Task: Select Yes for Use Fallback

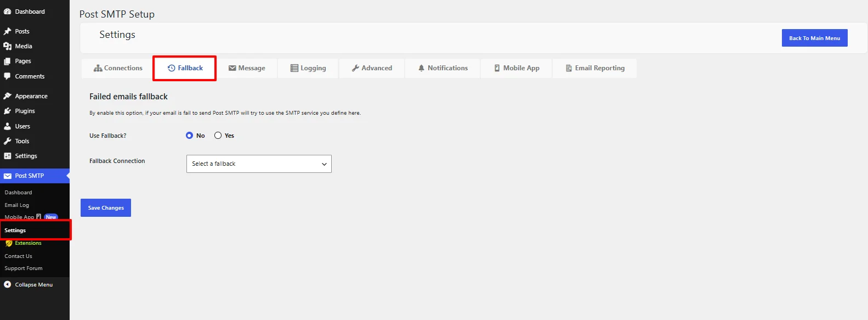Action: tap(218, 136)
